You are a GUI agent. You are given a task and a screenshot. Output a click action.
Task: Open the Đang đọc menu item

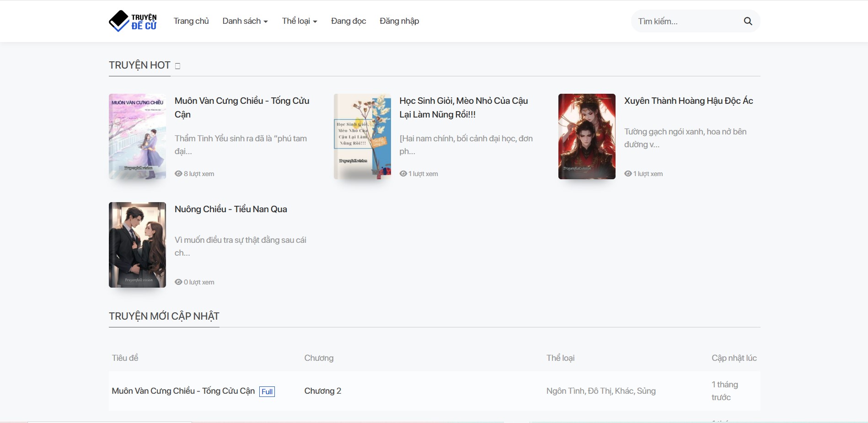[x=348, y=21]
